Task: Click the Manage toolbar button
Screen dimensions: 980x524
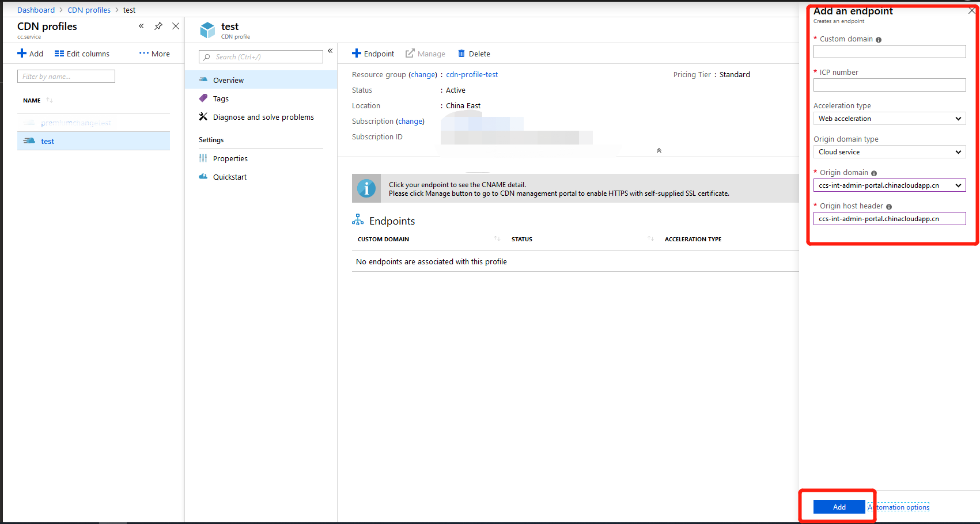Action: click(425, 54)
